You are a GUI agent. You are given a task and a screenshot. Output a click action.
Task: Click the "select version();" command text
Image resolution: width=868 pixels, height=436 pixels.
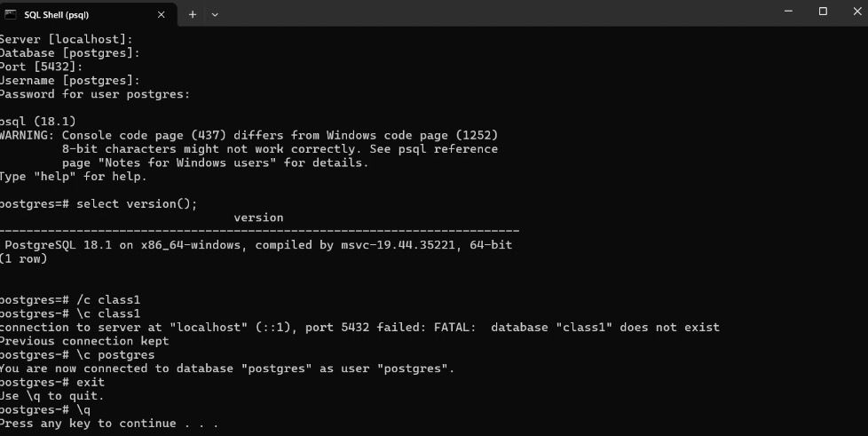[137, 203]
